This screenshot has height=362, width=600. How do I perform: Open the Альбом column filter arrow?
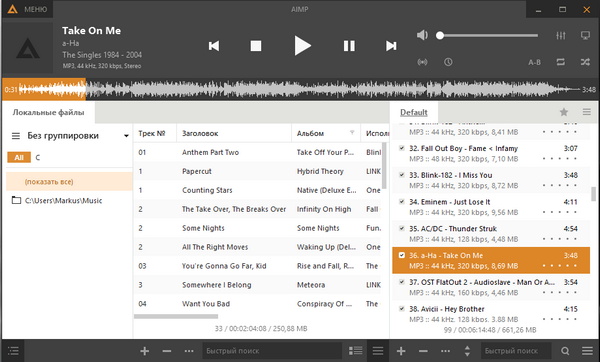point(352,133)
